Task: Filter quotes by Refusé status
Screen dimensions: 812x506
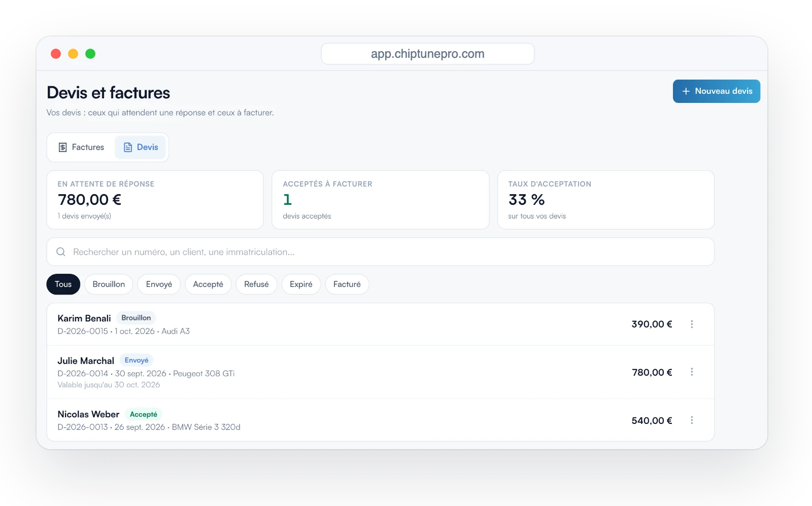Action: (x=256, y=284)
